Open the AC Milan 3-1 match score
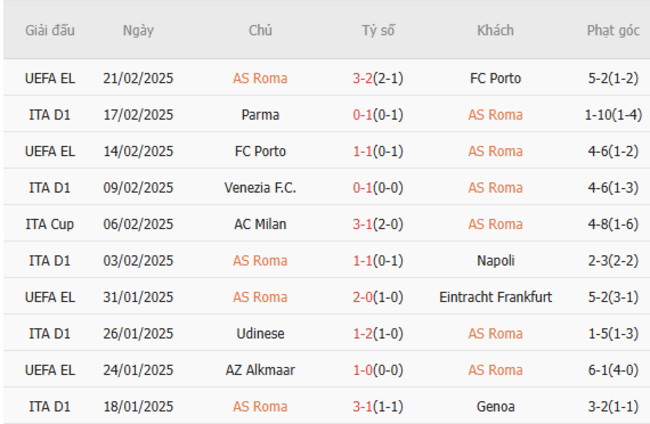This screenshot has width=650, height=424. [364, 224]
